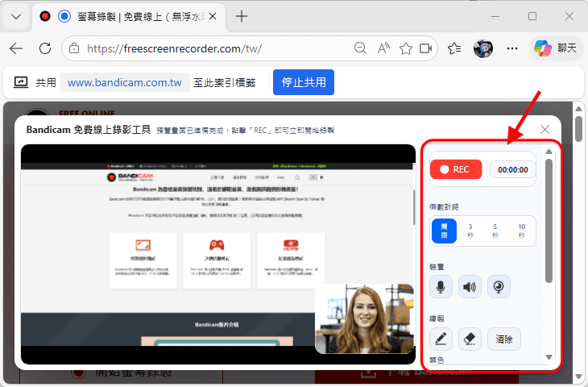Image resolution: width=588 pixels, height=387 pixels.
Task: Toggle the system speaker audio
Action: 470,287
